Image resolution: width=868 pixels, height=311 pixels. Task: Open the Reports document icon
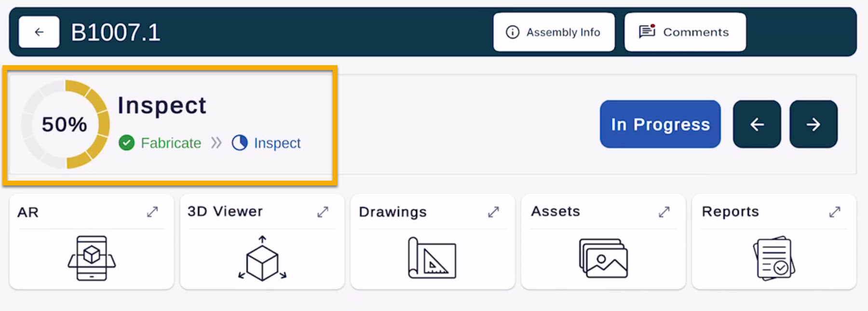[773, 258]
